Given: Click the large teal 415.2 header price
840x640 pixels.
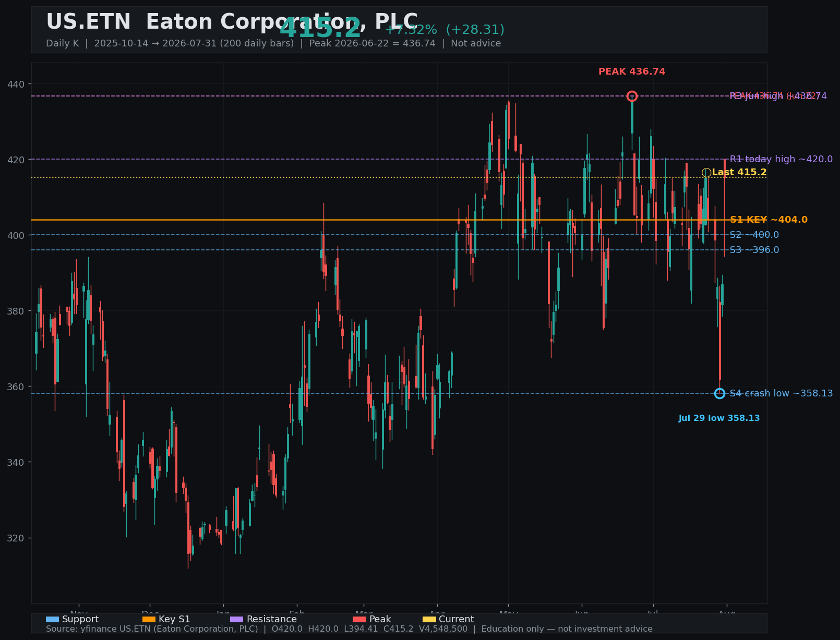Looking at the screenshot, I should click(x=320, y=28).
